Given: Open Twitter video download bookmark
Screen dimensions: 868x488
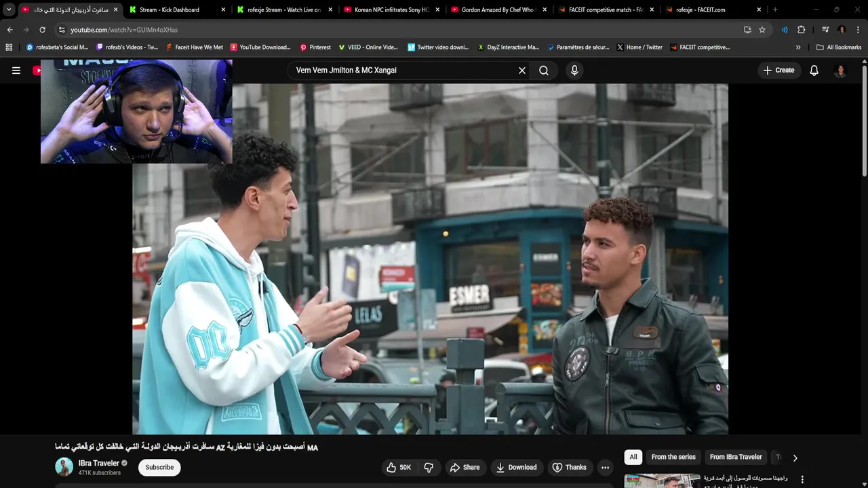Looking at the screenshot, I should [x=438, y=47].
